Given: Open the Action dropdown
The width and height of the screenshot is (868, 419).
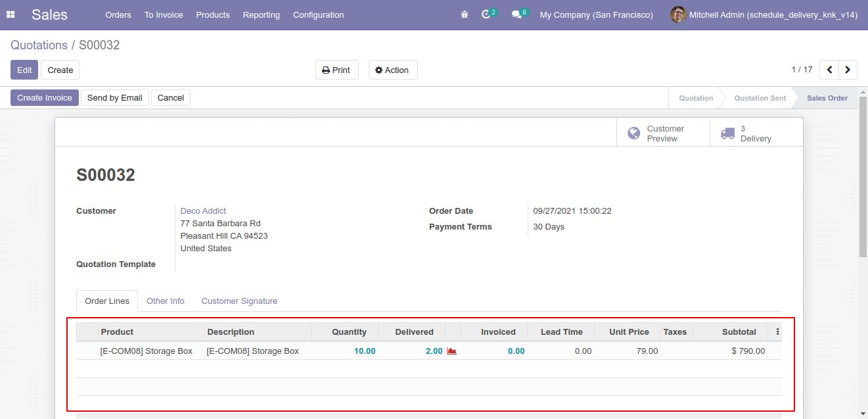Looking at the screenshot, I should pyautogui.click(x=392, y=70).
